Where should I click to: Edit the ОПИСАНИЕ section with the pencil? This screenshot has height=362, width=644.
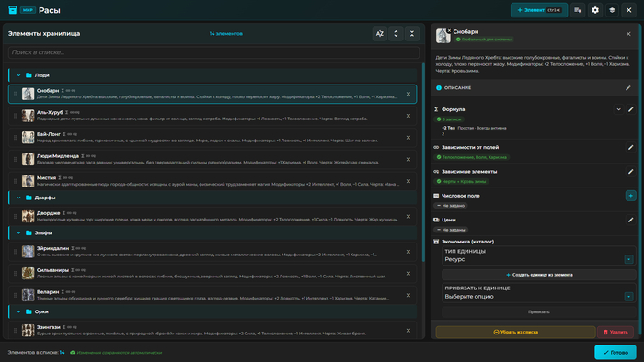(x=628, y=87)
